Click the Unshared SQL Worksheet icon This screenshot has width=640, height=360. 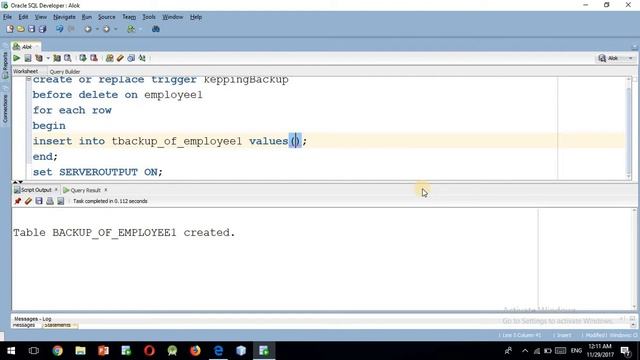coord(109,58)
